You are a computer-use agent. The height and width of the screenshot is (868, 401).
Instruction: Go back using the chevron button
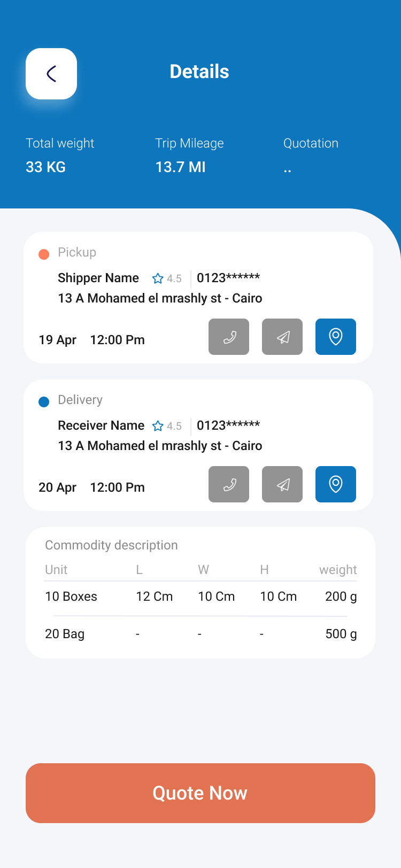click(51, 74)
